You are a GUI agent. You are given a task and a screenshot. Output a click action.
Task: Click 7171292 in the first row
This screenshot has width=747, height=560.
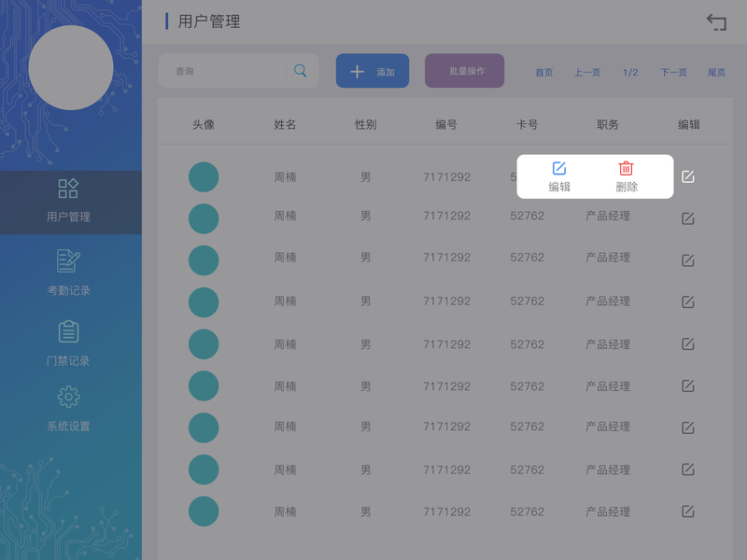[446, 177]
